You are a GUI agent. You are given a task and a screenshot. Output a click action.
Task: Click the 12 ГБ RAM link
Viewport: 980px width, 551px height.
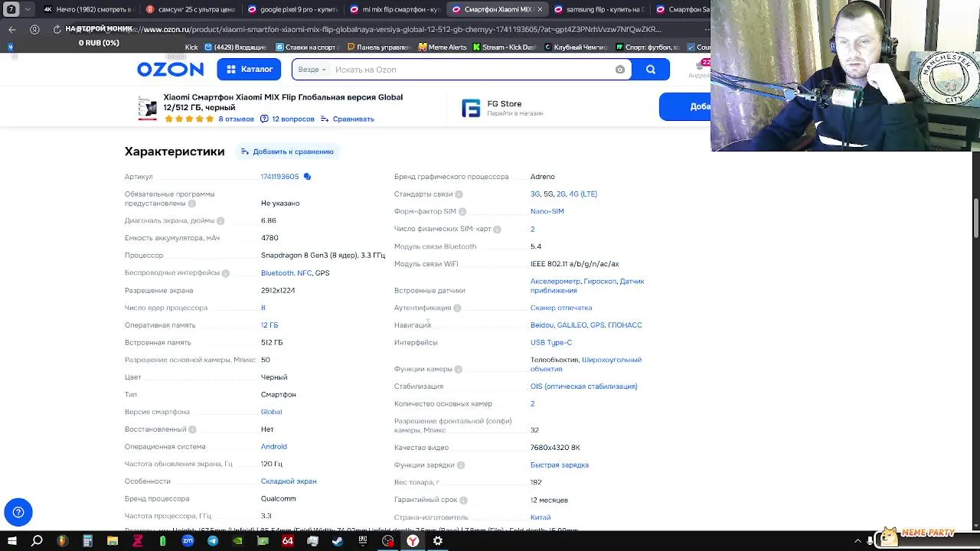click(x=269, y=325)
